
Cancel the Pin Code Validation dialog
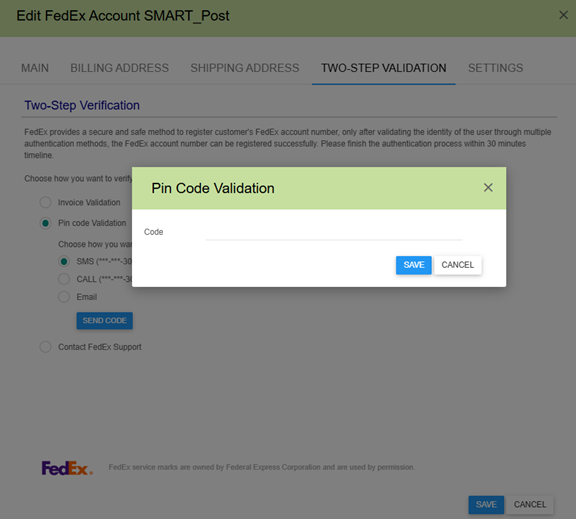point(458,265)
